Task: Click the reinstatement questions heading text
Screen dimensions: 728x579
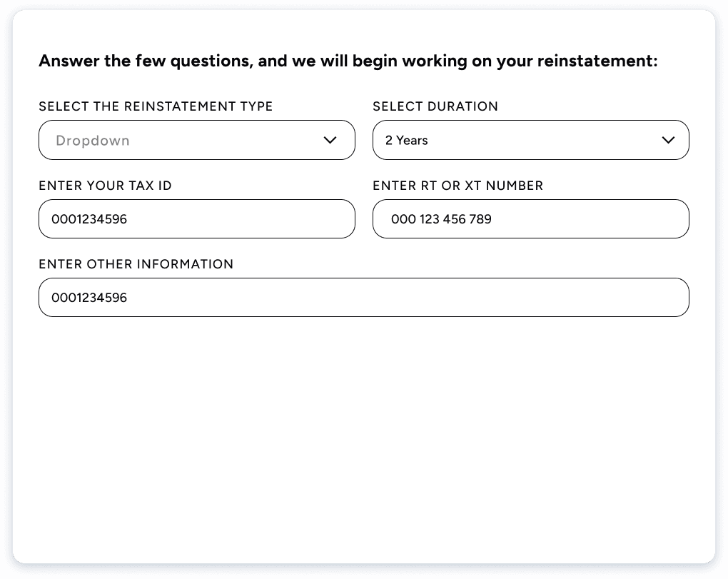Action: 348,61
